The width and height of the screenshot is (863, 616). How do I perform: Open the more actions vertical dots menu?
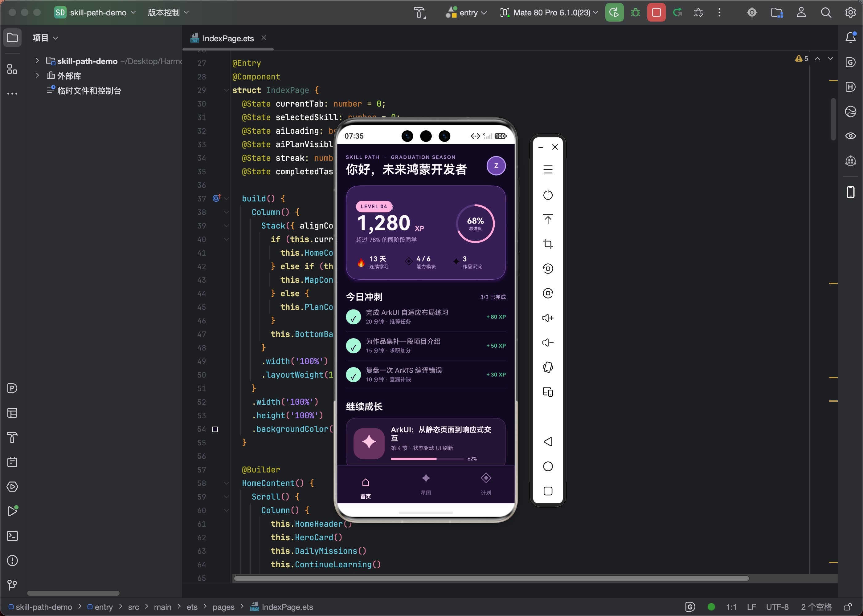pyautogui.click(x=719, y=13)
